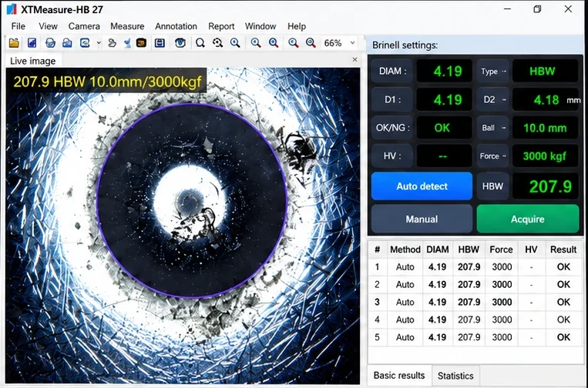This screenshot has width=588, height=388.
Task: Close the Live image panel
Action: point(354,59)
